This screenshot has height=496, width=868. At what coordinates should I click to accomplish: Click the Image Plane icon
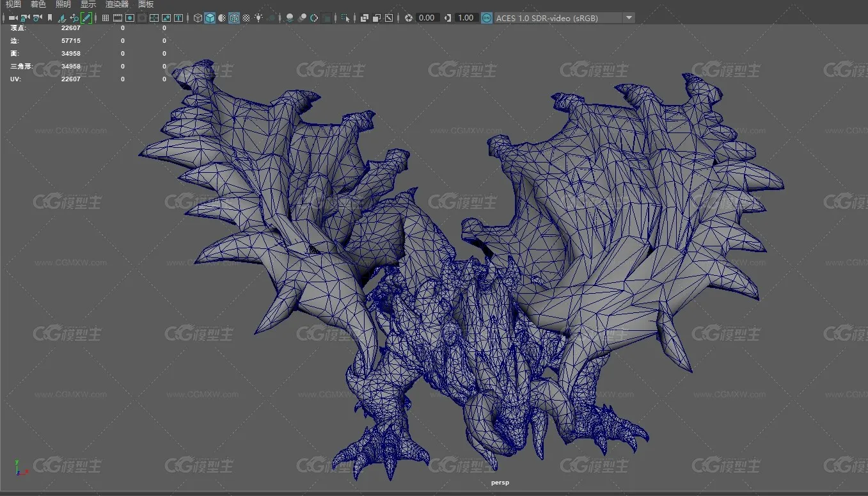62,18
